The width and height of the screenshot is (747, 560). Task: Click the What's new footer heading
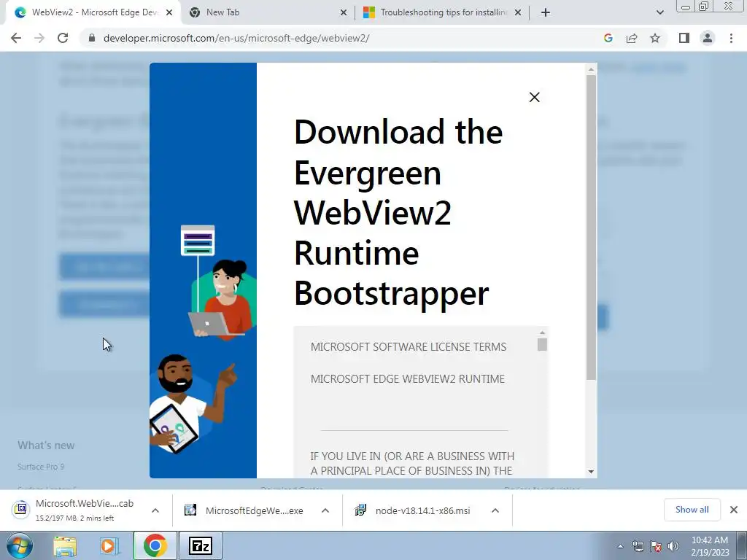point(46,446)
